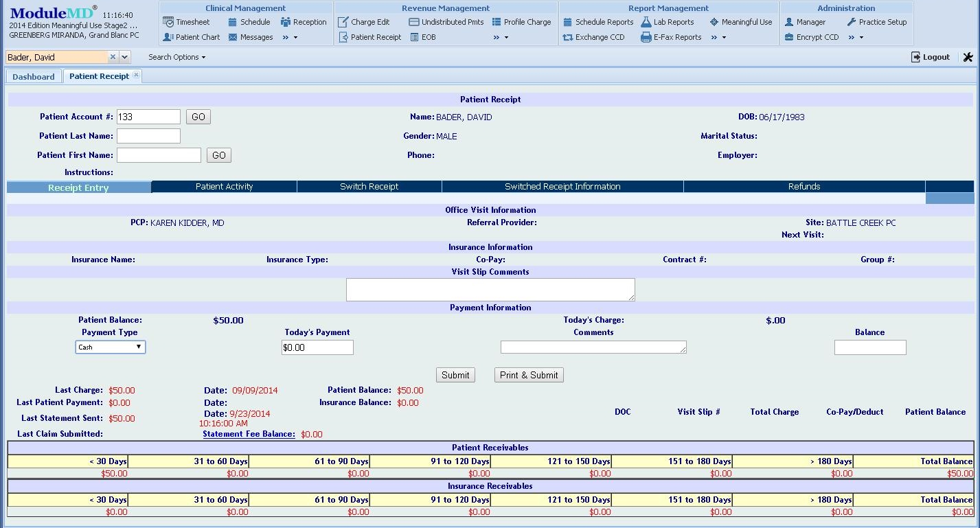Select the Refunds tab

coord(804,186)
